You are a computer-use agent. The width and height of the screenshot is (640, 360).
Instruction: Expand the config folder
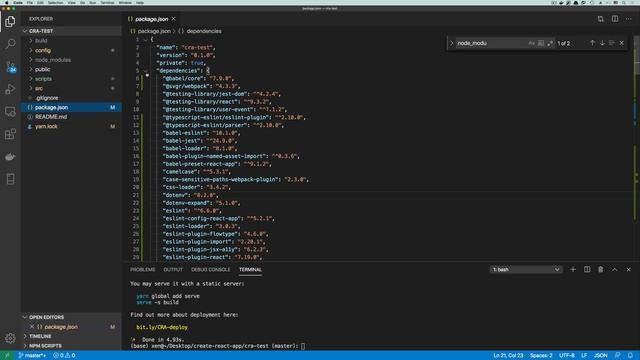[x=71, y=50]
